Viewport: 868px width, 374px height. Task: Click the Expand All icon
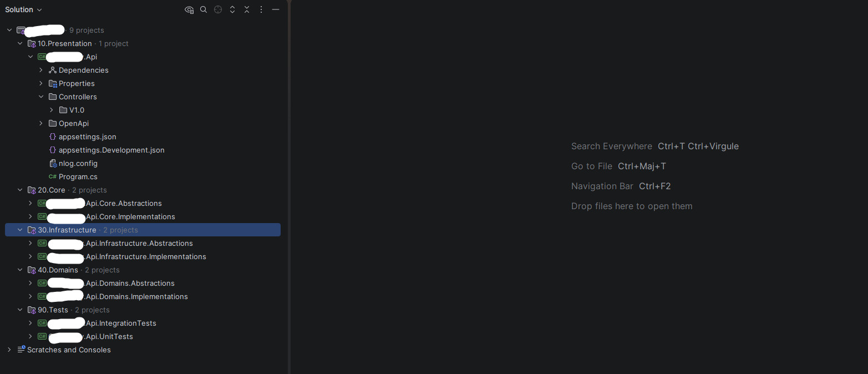(x=232, y=9)
